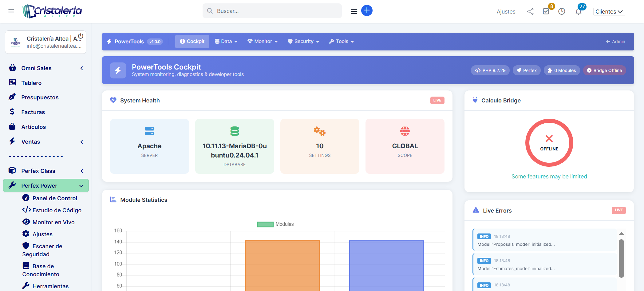Toggle the LIVE indicator on Live Errors
This screenshot has height=291, width=644.
[618, 210]
